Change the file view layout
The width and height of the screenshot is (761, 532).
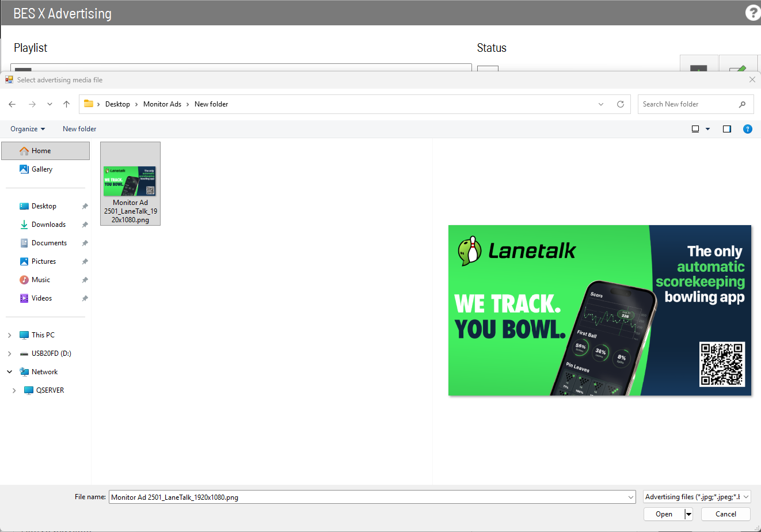(x=695, y=129)
